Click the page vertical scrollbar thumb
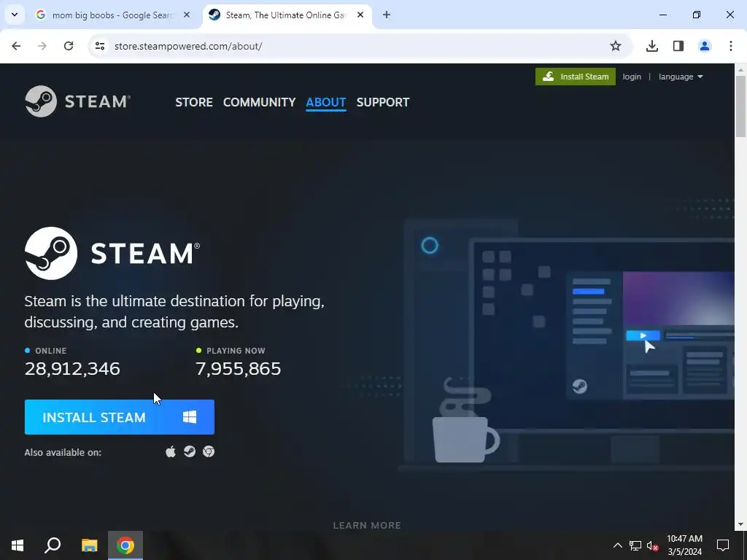The height and width of the screenshot is (560, 747). (x=740, y=106)
